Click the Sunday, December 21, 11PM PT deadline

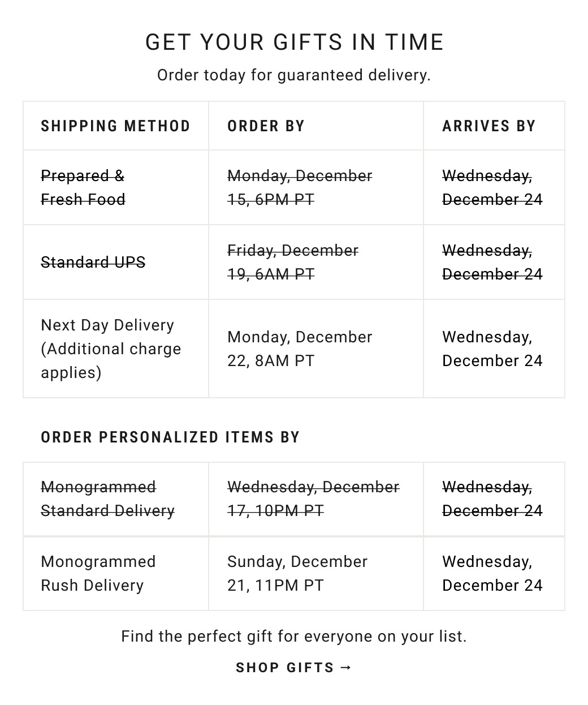pyautogui.click(x=297, y=573)
